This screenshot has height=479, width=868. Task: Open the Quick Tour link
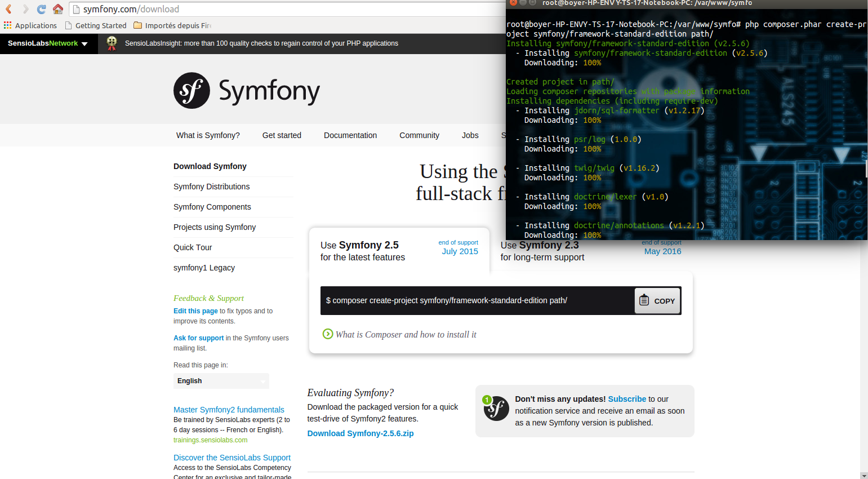click(193, 247)
